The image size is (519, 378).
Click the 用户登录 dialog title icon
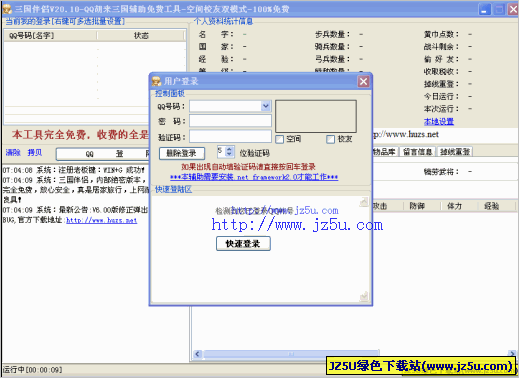[156, 81]
